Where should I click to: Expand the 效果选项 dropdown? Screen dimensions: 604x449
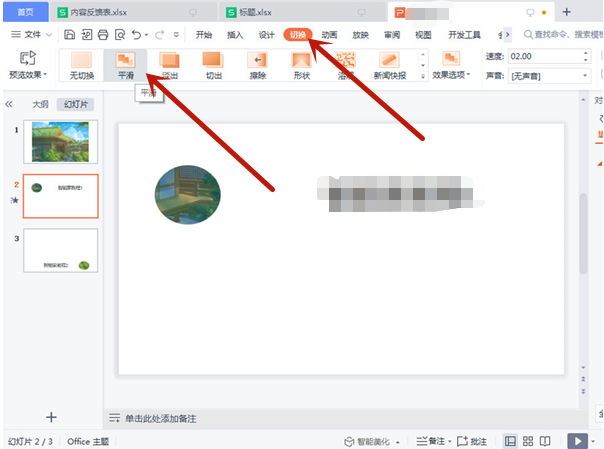(x=451, y=76)
